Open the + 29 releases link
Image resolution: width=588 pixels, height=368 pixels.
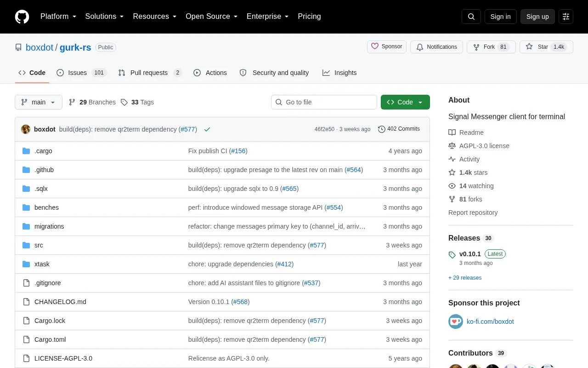(465, 278)
